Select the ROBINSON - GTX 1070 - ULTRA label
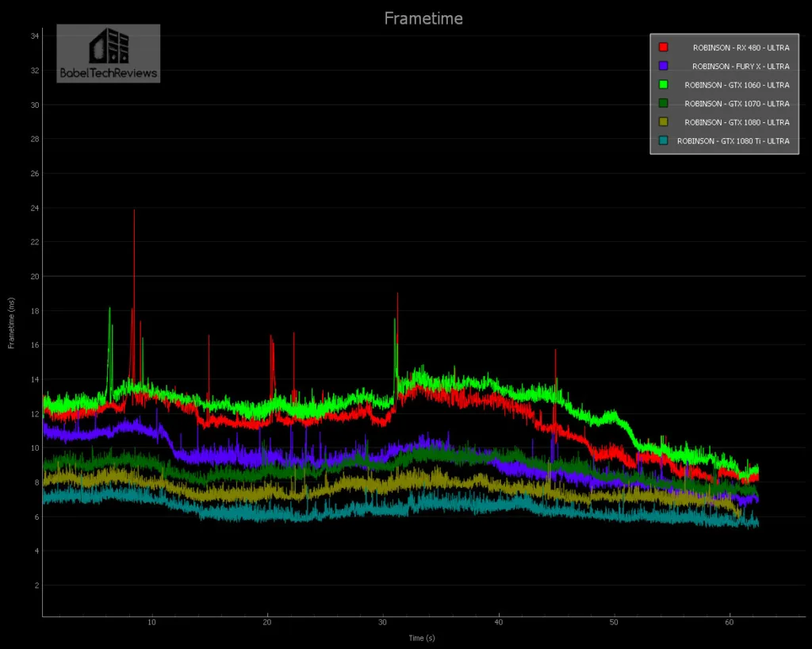Viewport: 812px width, 649px height. [737, 104]
